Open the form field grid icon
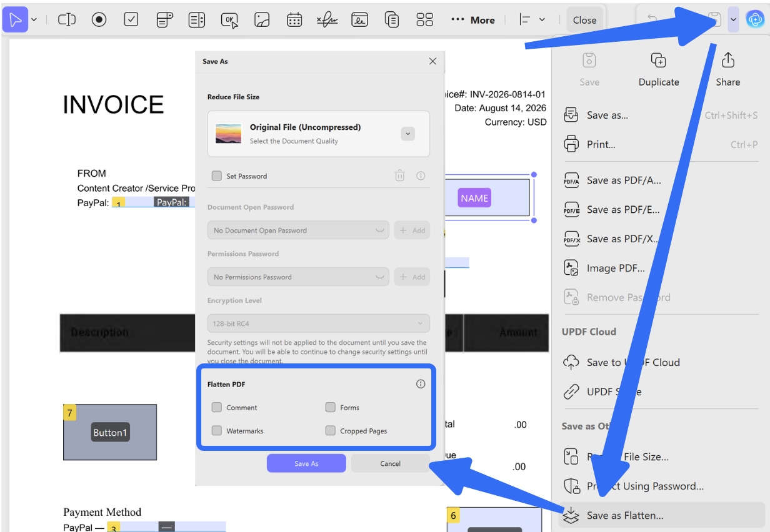Screen dimensions: 770x532 [x=425, y=19]
